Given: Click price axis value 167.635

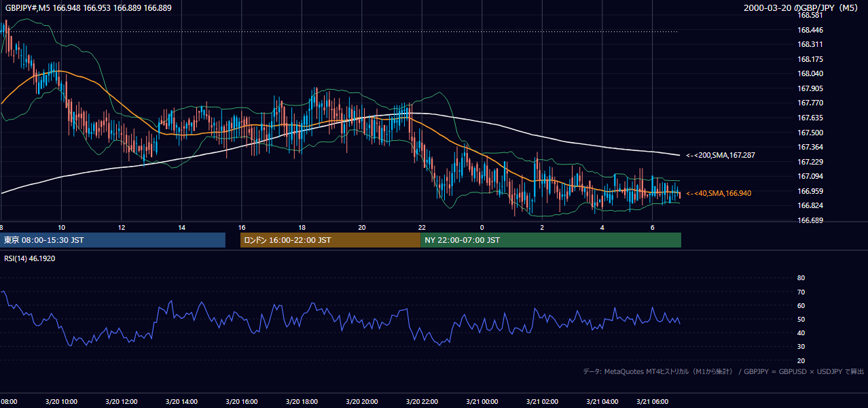Looking at the screenshot, I should 810,118.
